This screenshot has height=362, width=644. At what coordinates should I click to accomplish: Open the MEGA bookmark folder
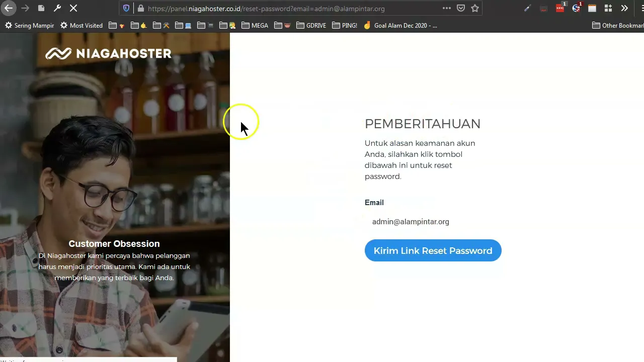(x=255, y=26)
